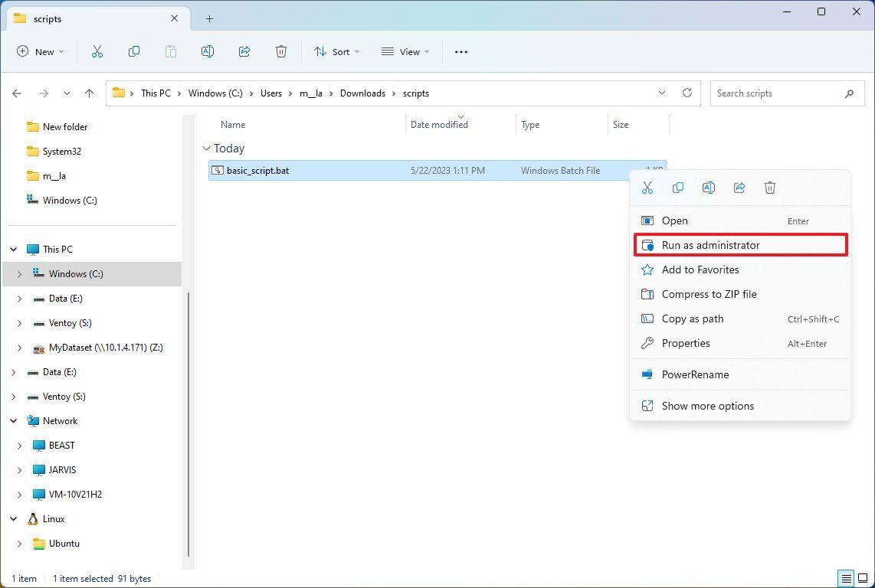Refresh the scripts folder view
This screenshot has height=588, width=875.
pos(687,93)
